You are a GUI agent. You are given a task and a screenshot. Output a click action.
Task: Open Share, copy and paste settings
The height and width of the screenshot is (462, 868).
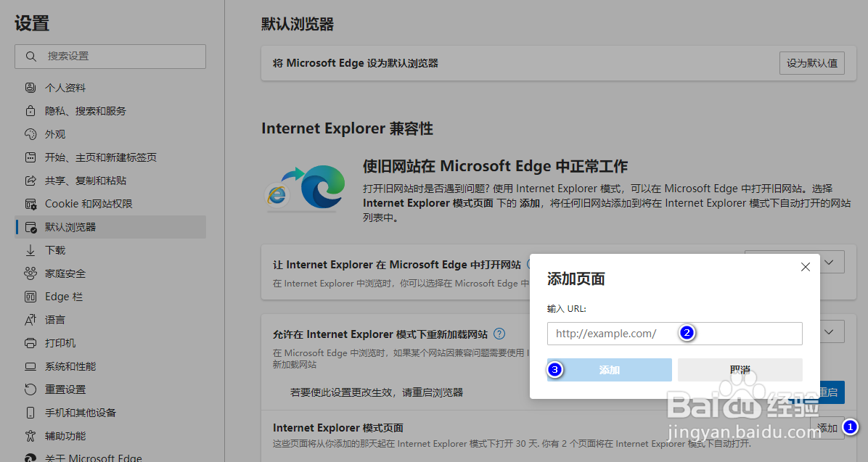(x=86, y=181)
